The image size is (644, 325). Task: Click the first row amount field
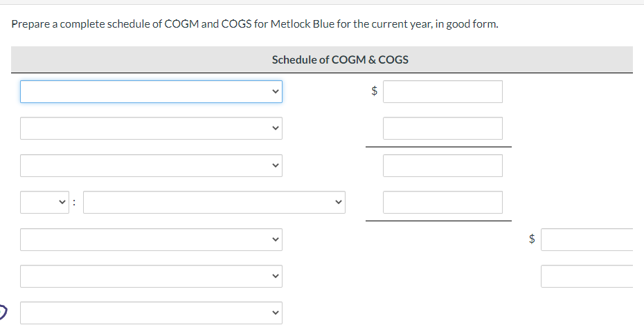(442, 91)
